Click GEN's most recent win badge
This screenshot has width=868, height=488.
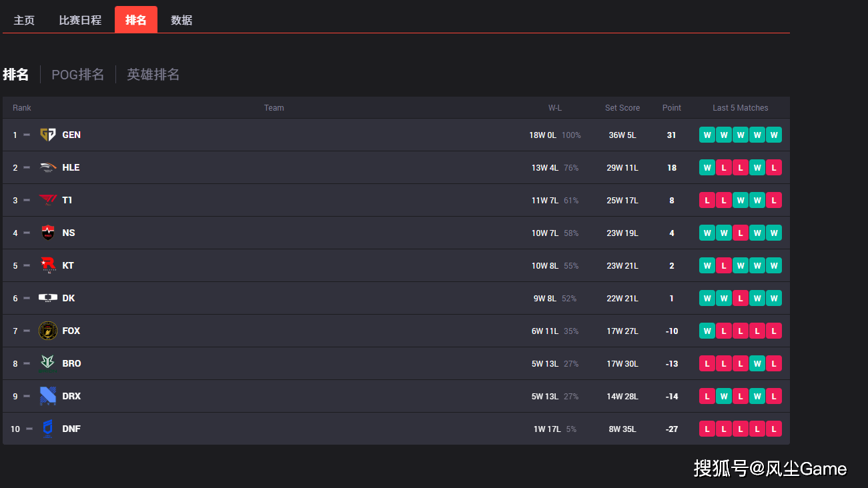click(774, 135)
